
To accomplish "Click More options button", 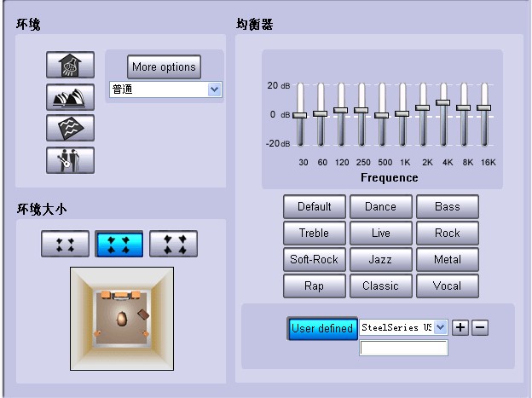I will coord(164,66).
